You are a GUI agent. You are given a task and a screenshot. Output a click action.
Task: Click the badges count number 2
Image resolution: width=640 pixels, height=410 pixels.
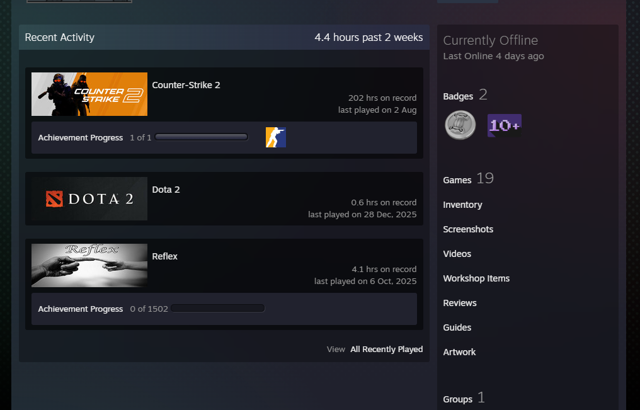pyautogui.click(x=483, y=95)
